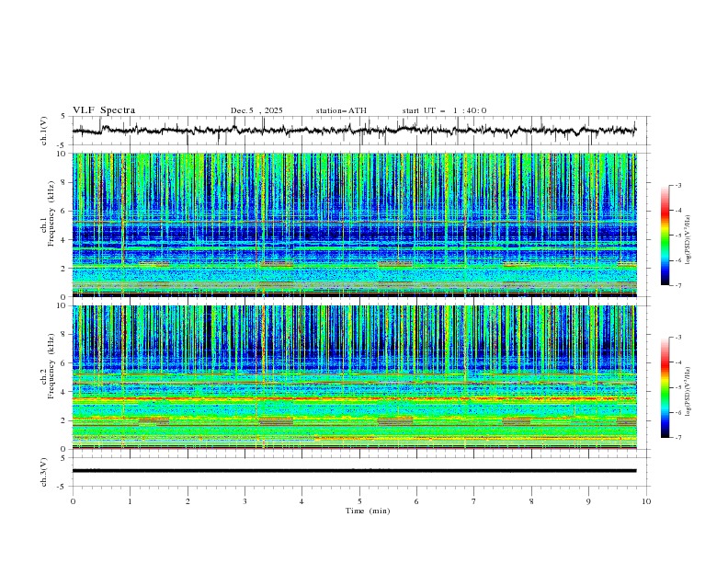The width and height of the screenshot is (728, 563).
Task: Click the lower PSD color scale bar
Action: click(x=665, y=387)
